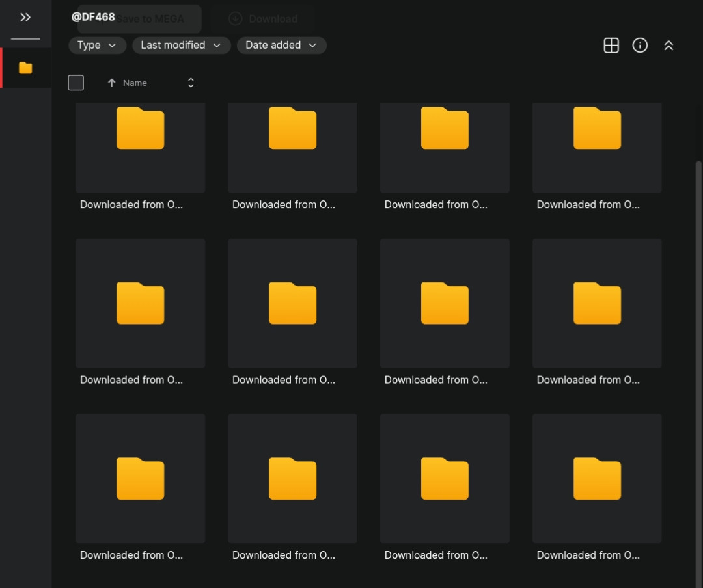Switch to grid view layout icon

tap(611, 45)
